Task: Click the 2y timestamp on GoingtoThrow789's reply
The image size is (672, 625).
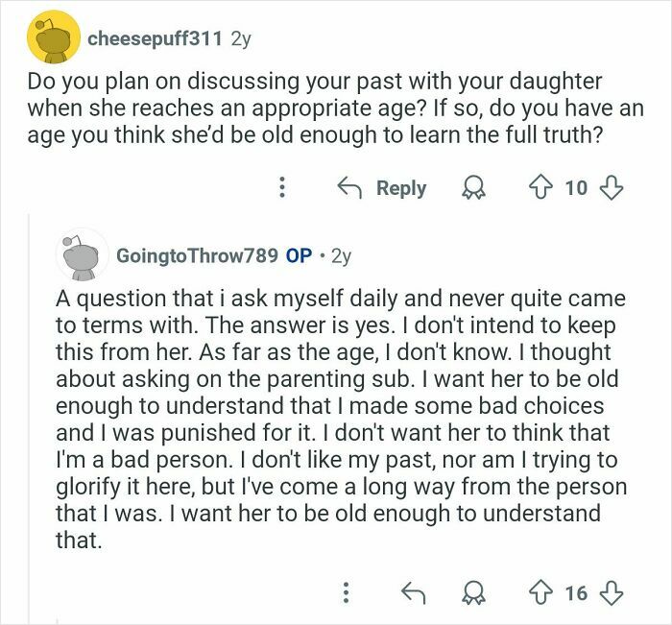Action: click(x=341, y=255)
